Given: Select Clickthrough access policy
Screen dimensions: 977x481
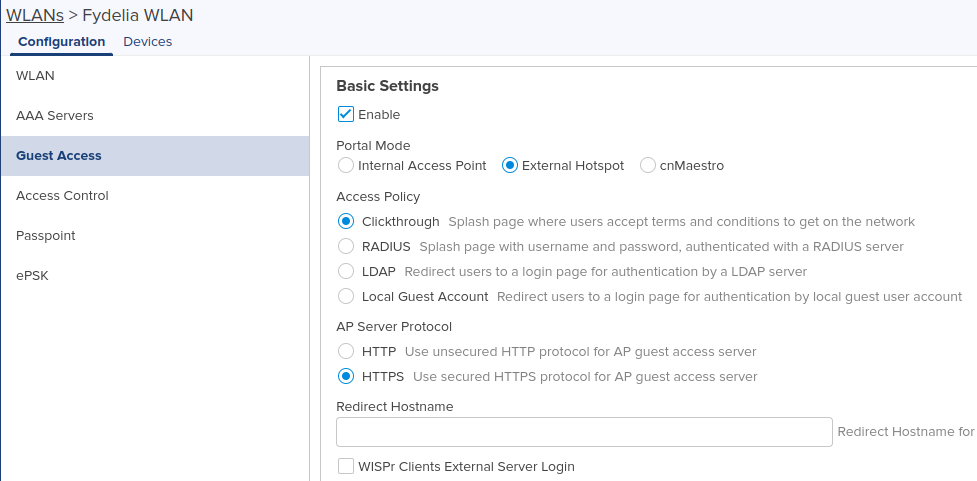Looking at the screenshot, I should click(x=346, y=221).
